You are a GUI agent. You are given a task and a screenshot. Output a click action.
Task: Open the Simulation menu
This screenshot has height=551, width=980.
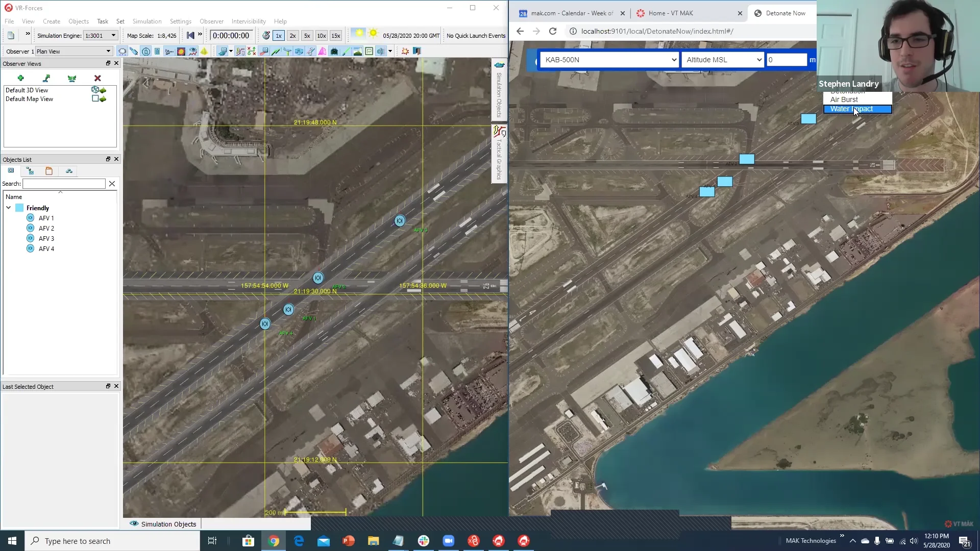click(x=147, y=21)
